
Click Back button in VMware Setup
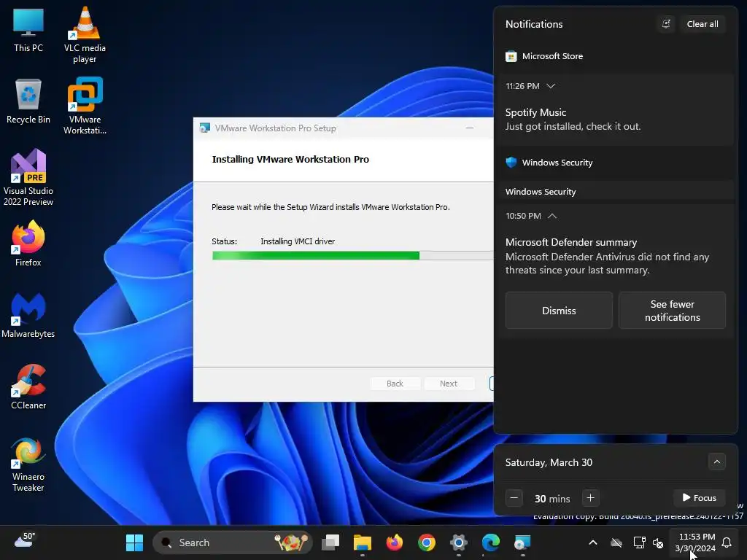(395, 384)
